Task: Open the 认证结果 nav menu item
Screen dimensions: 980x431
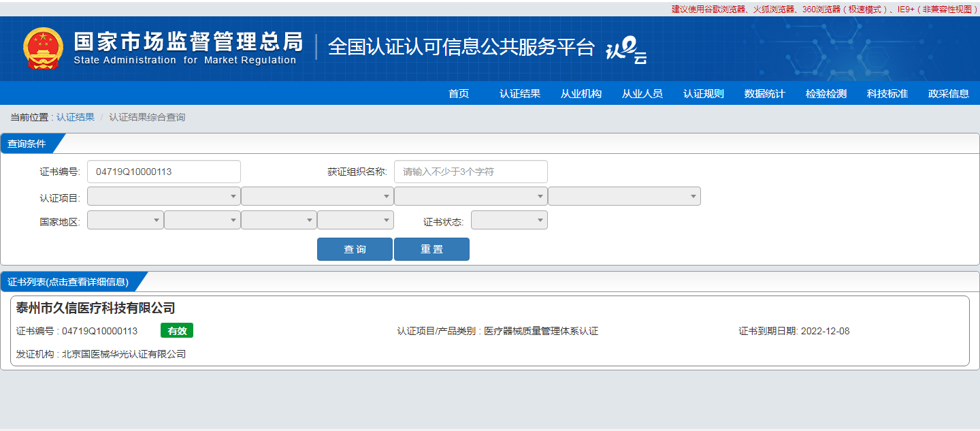Action: coord(520,94)
